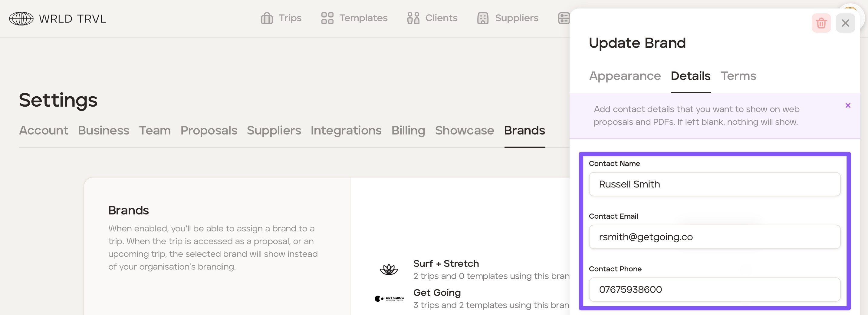Open Trips via suitcase icon
The width and height of the screenshot is (868, 315).
pyautogui.click(x=267, y=18)
